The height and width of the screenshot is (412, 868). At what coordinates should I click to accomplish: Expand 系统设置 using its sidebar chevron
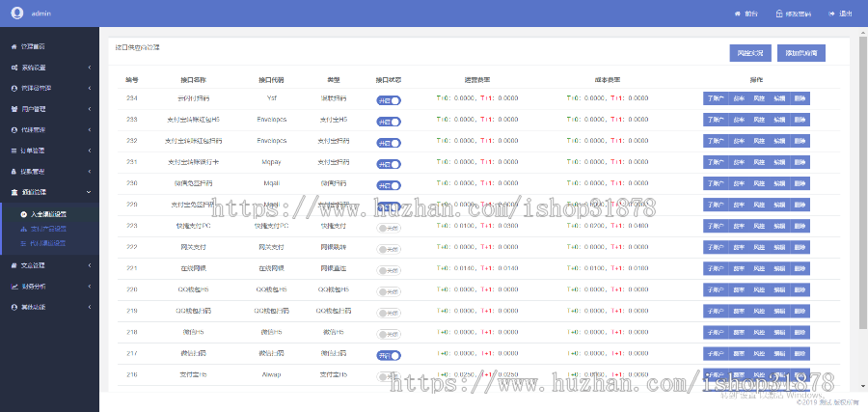[x=90, y=68]
